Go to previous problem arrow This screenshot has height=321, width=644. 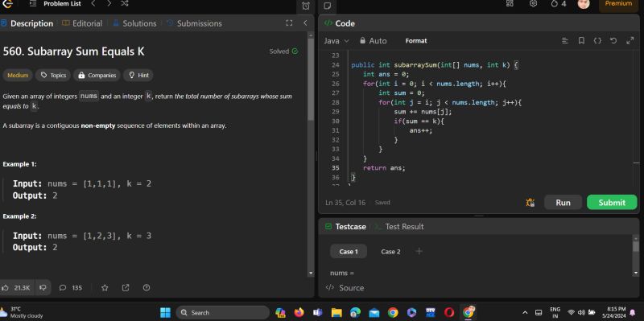(93, 4)
